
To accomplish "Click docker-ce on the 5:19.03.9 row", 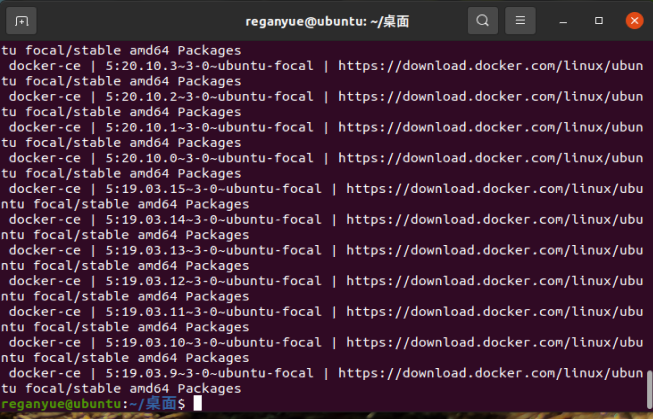I will click(x=45, y=373).
